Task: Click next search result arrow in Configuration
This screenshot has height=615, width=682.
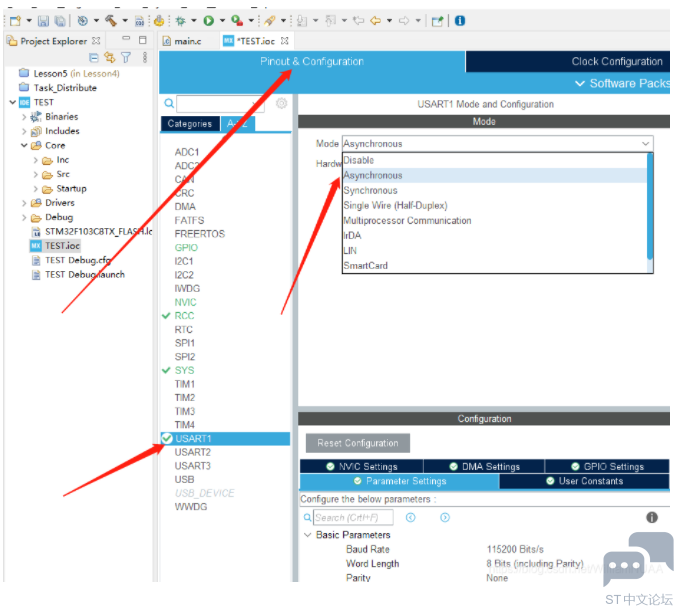Action: pos(445,517)
